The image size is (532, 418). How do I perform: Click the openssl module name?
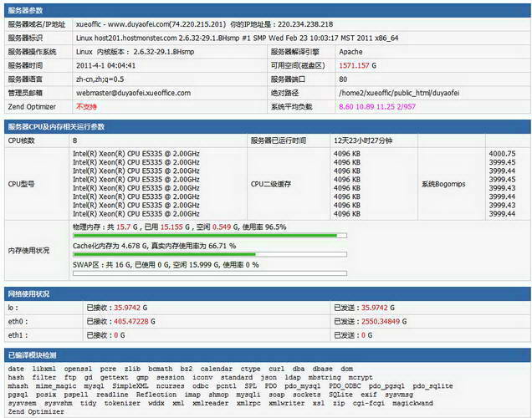click(x=78, y=369)
